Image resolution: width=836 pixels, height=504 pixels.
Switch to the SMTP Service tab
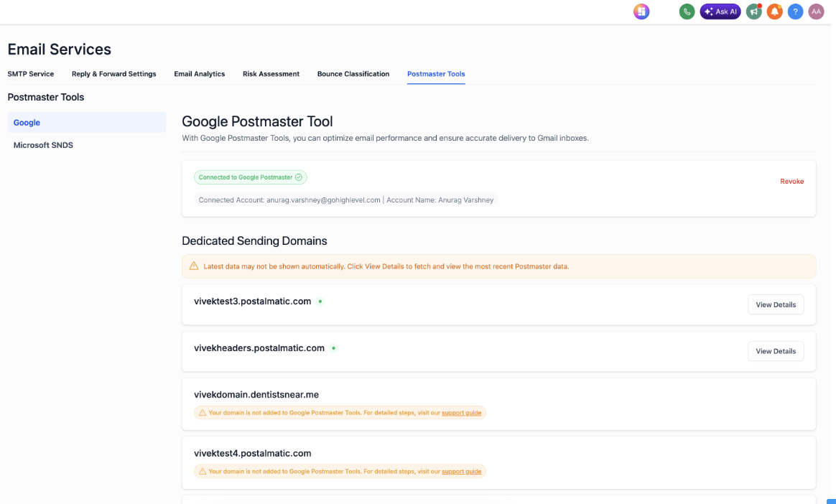[30, 74]
